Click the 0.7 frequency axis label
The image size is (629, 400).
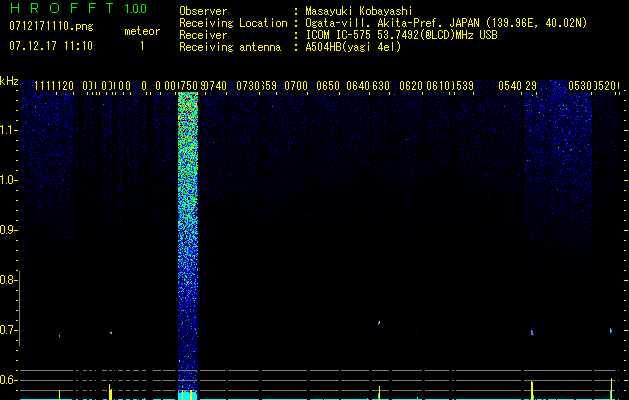pyautogui.click(x=8, y=330)
